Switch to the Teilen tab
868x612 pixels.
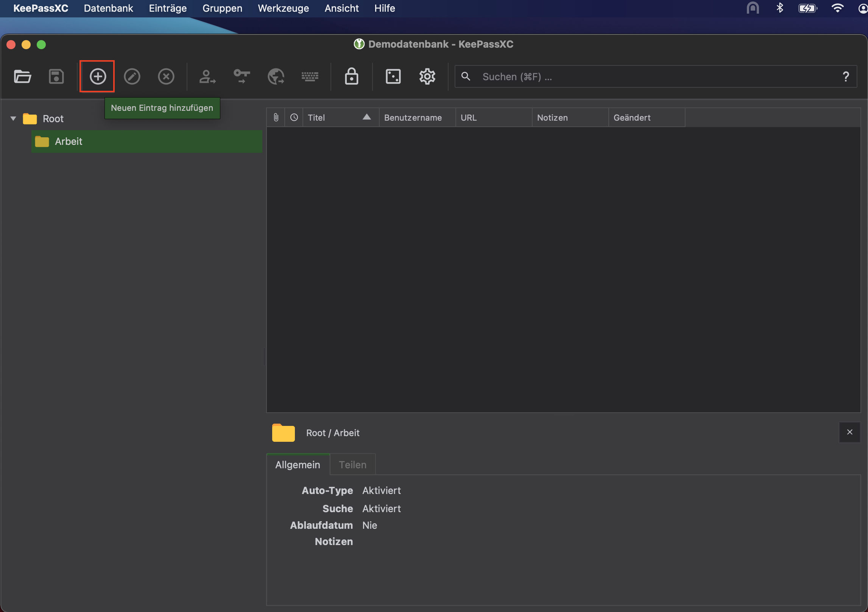352,464
